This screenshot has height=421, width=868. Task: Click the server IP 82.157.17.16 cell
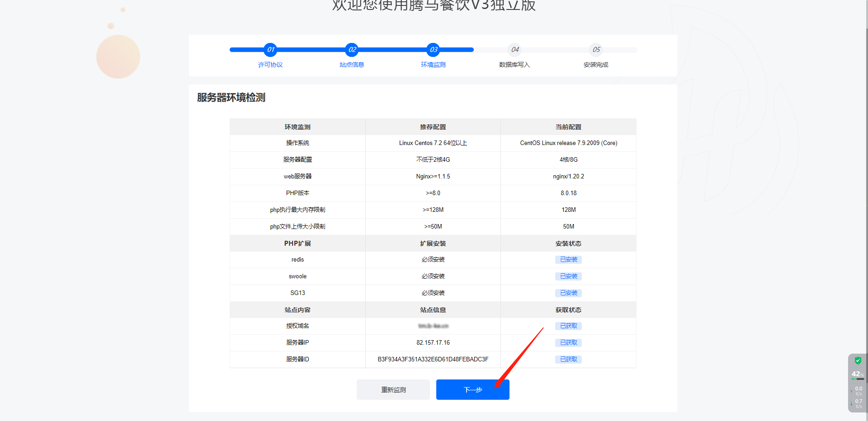click(433, 343)
